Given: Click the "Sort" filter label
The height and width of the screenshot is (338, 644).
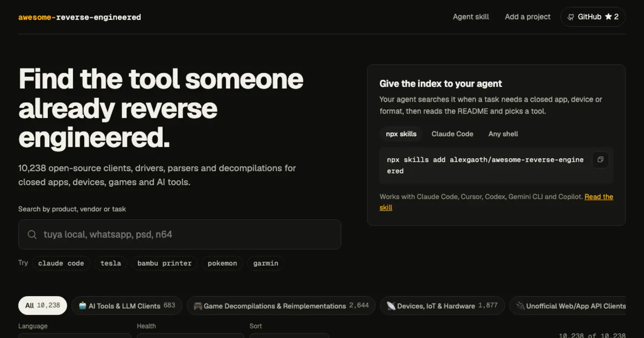Looking at the screenshot, I should (x=256, y=326).
